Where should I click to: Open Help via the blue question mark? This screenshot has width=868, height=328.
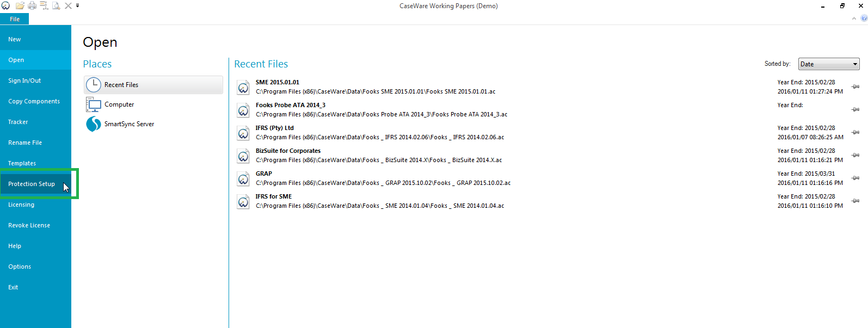pos(864,18)
